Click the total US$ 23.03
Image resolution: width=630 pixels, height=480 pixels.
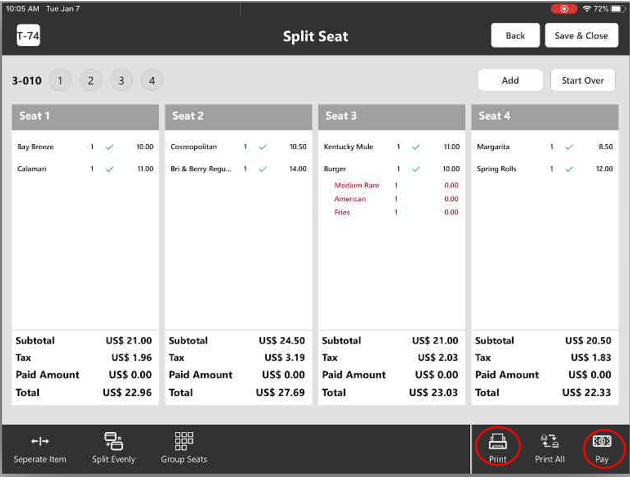click(x=433, y=393)
